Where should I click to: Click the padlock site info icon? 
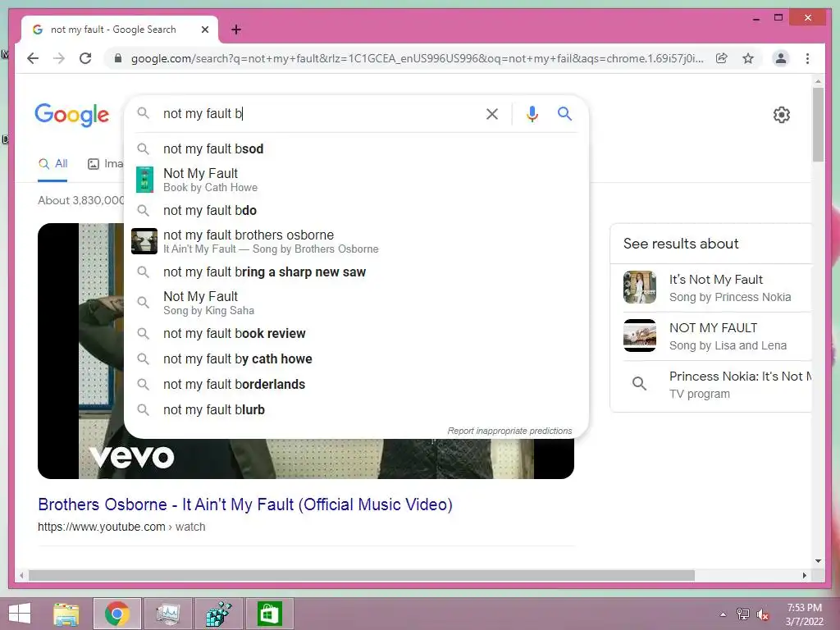(x=118, y=58)
